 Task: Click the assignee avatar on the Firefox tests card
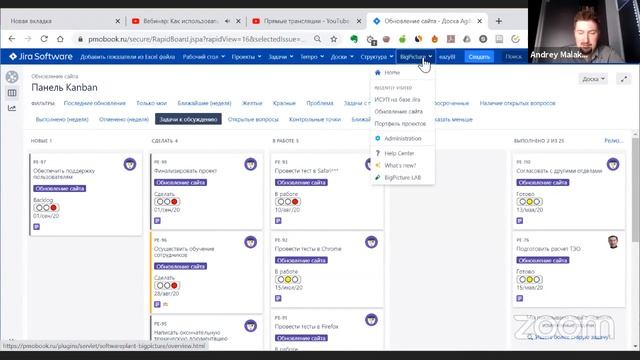pyautogui.click(x=371, y=320)
